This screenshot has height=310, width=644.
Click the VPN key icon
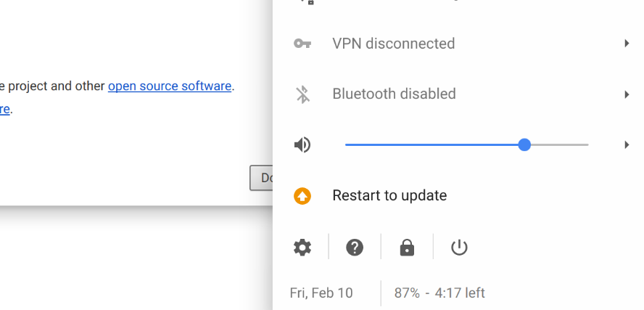coord(302,44)
